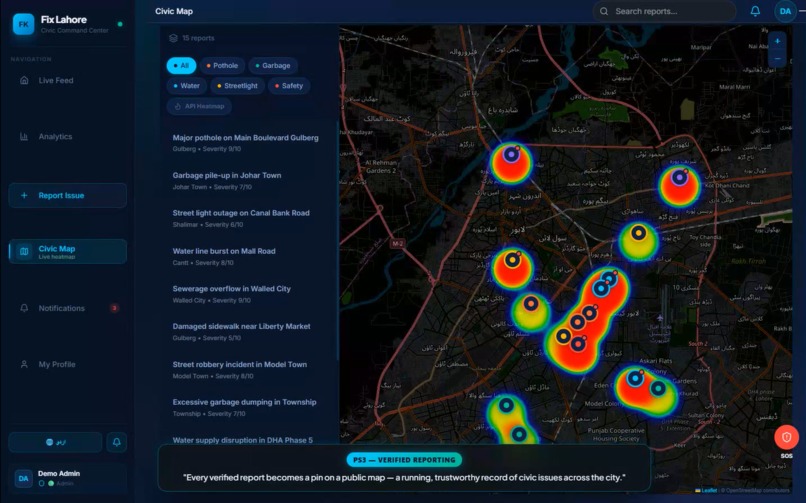Click the Civic Map map icon
This screenshot has width=806, height=503.
coord(24,252)
